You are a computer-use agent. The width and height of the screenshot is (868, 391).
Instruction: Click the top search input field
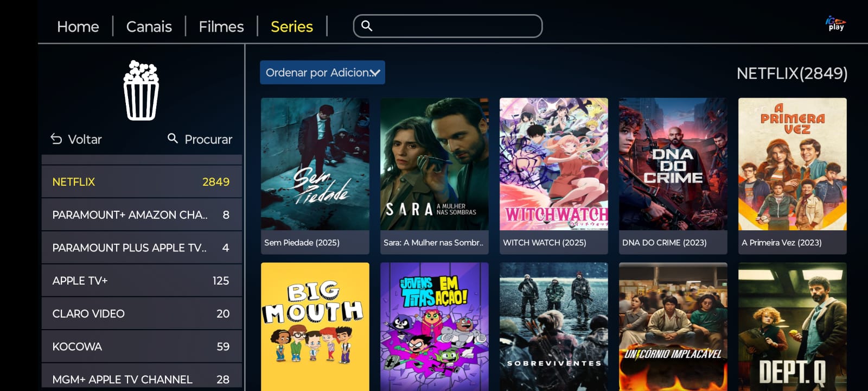pyautogui.click(x=448, y=26)
